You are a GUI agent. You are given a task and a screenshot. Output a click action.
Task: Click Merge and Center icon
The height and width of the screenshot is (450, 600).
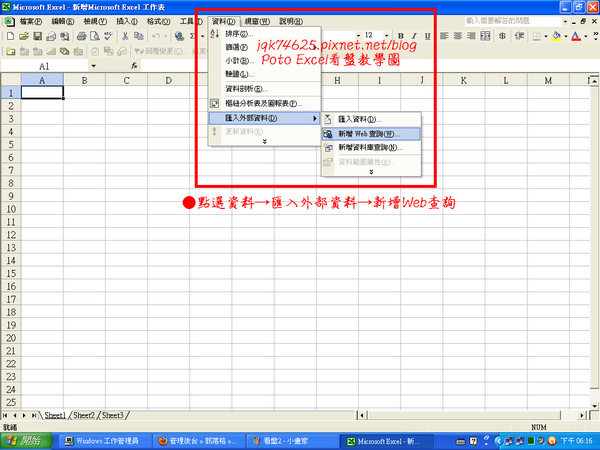coord(485,36)
